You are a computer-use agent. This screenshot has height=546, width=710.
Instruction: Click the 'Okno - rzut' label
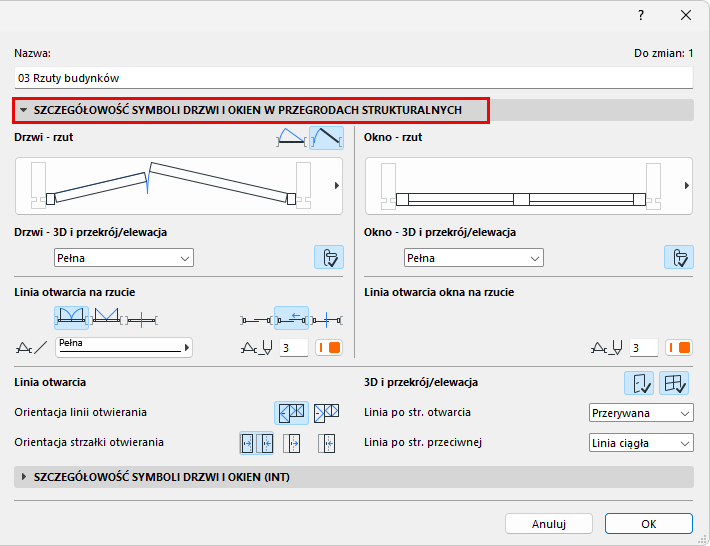coord(393,137)
